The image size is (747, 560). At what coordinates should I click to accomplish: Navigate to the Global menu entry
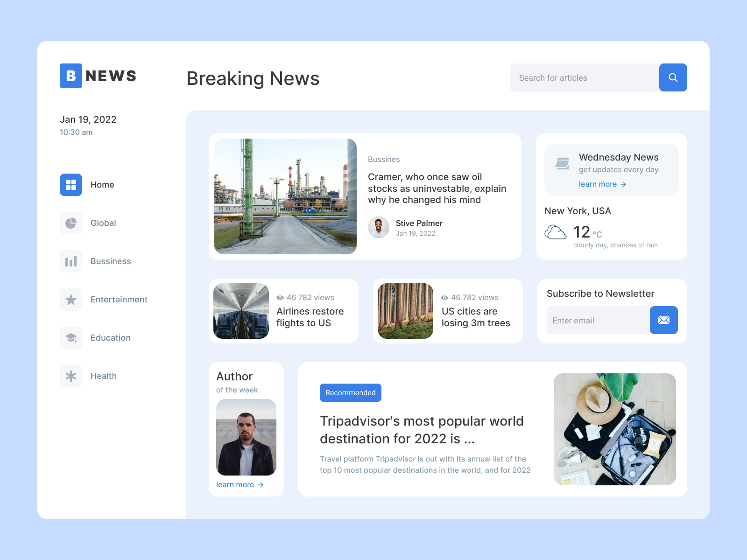103,223
